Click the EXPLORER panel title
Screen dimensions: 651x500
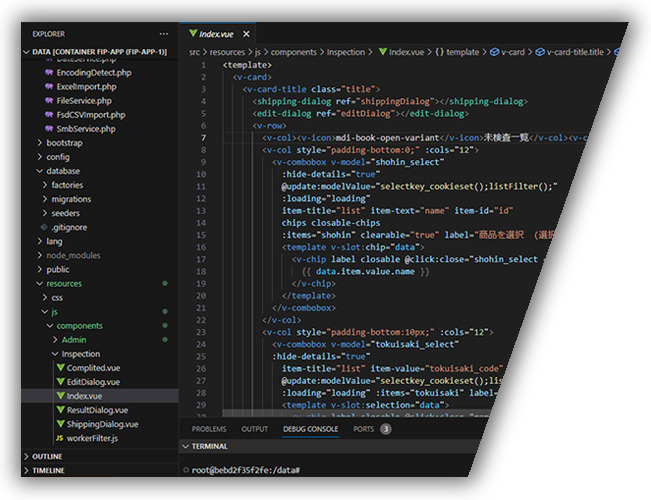point(49,34)
